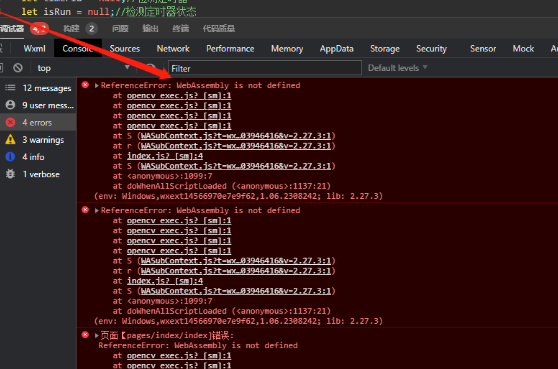Filter to 1 verbose message

coord(38,174)
